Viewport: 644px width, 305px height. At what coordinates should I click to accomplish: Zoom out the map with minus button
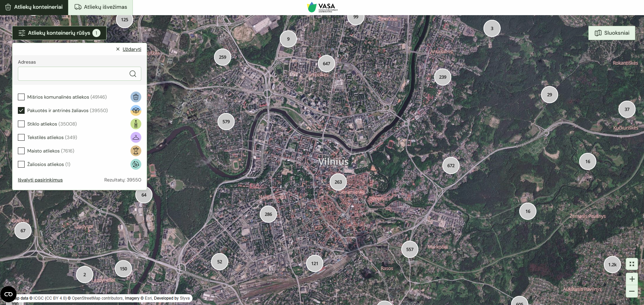[x=632, y=291]
